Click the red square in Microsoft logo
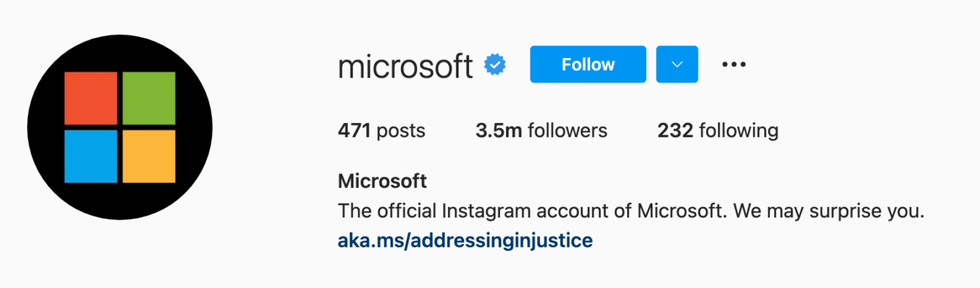Screen dimensions: 980x288 point(91,99)
